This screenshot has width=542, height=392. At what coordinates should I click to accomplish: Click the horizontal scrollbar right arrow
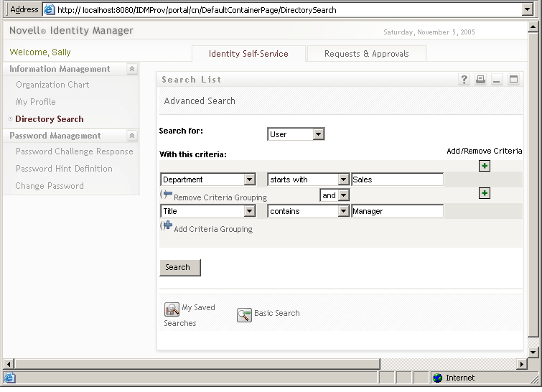pyautogui.click(x=522, y=364)
